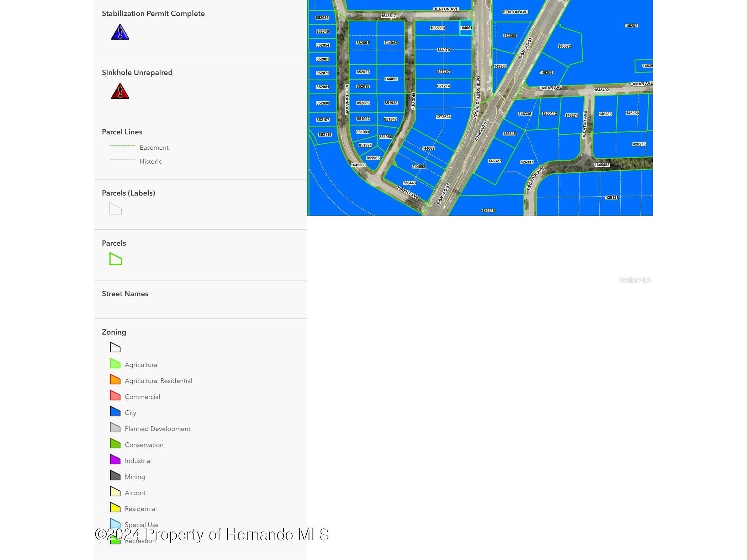Click parcel label 750440
The height and width of the screenshot is (560, 747).
[409, 183]
